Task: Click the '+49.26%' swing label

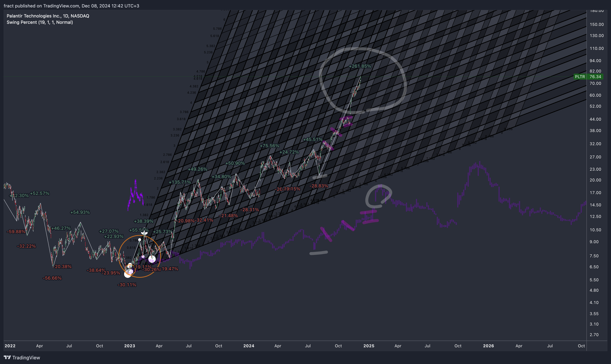Action: [x=197, y=169]
